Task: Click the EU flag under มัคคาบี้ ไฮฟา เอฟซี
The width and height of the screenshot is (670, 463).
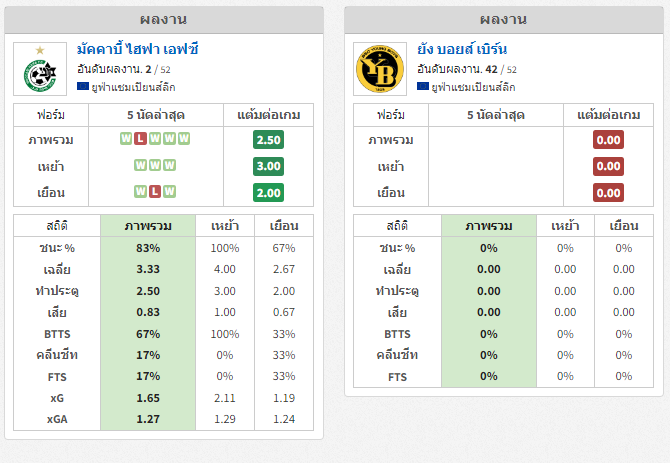Action: (82, 87)
